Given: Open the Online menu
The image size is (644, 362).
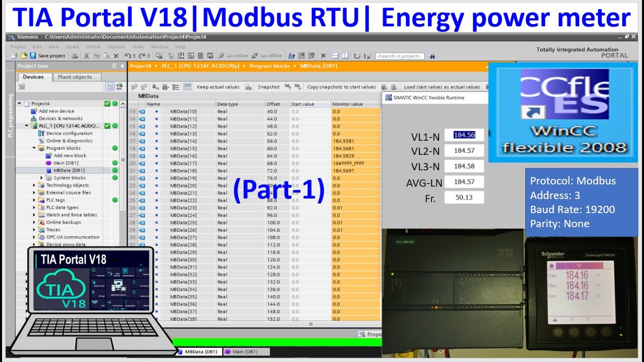Looking at the screenshot, I should tap(93, 47).
